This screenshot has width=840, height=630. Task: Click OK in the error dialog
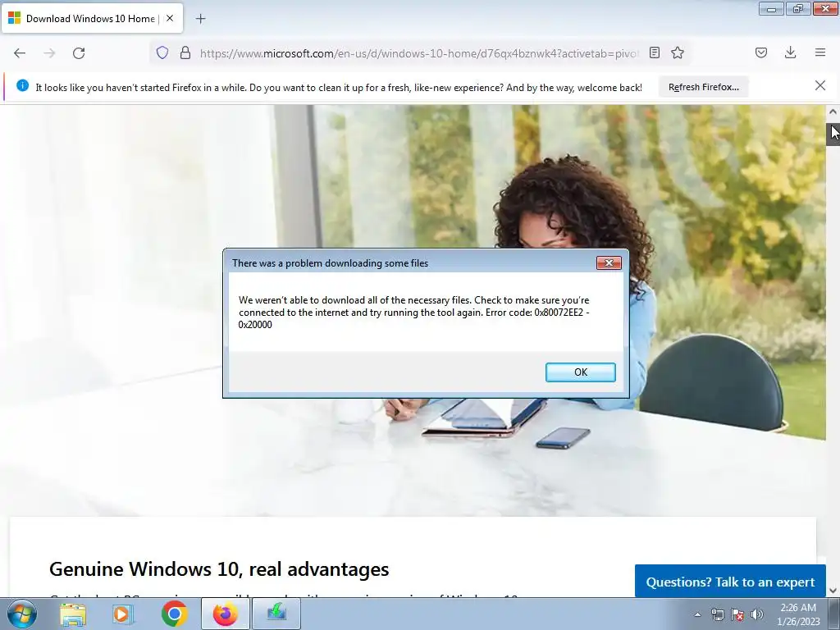tap(580, 372)
